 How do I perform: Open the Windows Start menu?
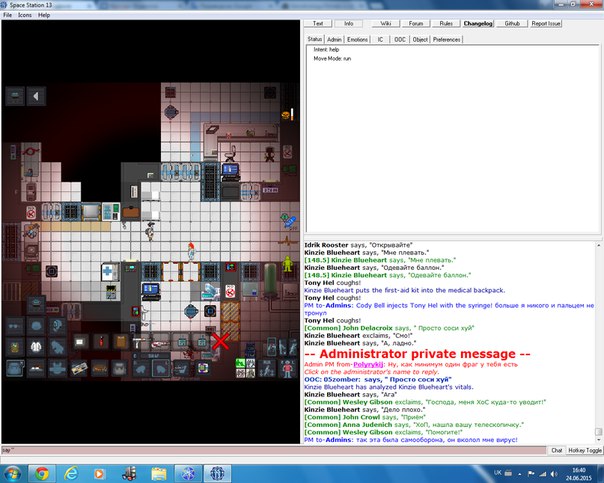[12, 473]
